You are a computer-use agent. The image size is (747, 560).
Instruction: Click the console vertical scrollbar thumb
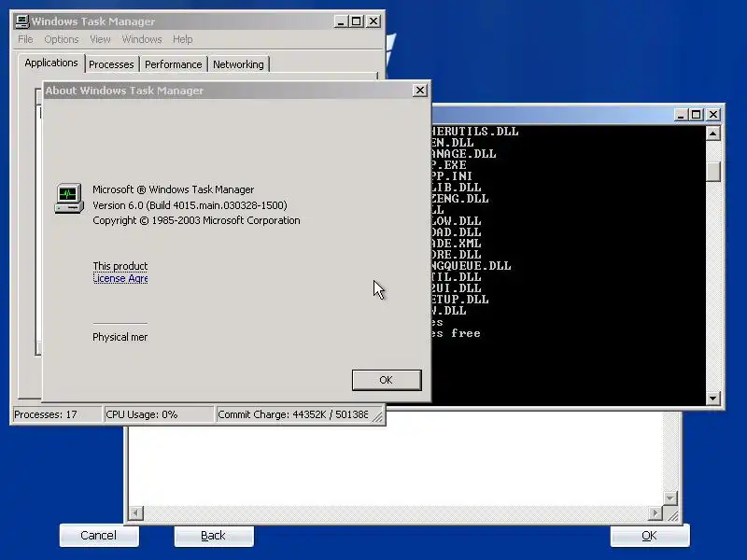[713, 172]
